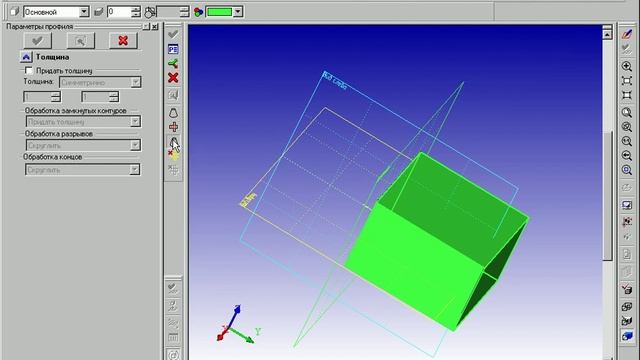This screenshot has width=640, height=360.
Task: Click the priority icon next to the empty field
Action: click(x=150, y=12)
